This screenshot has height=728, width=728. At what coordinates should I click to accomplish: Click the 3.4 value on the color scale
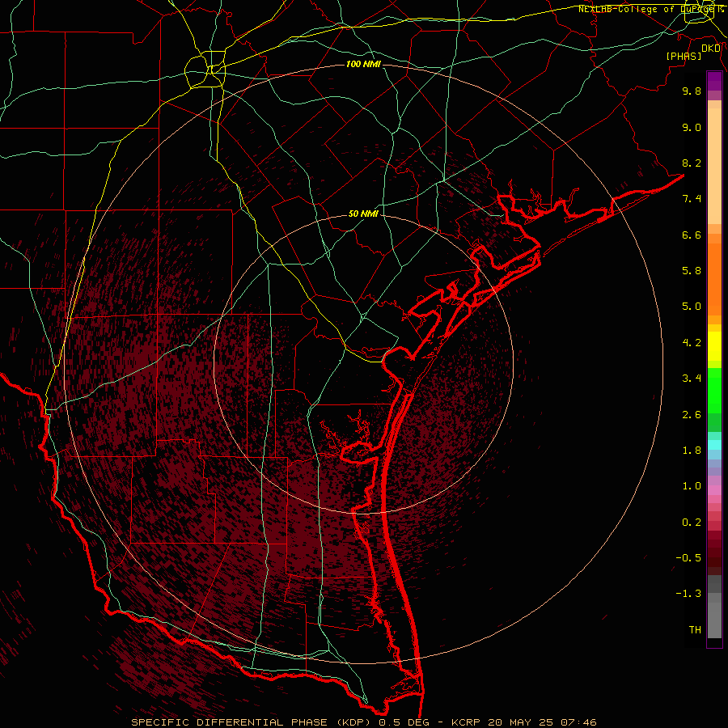(692, 379)
